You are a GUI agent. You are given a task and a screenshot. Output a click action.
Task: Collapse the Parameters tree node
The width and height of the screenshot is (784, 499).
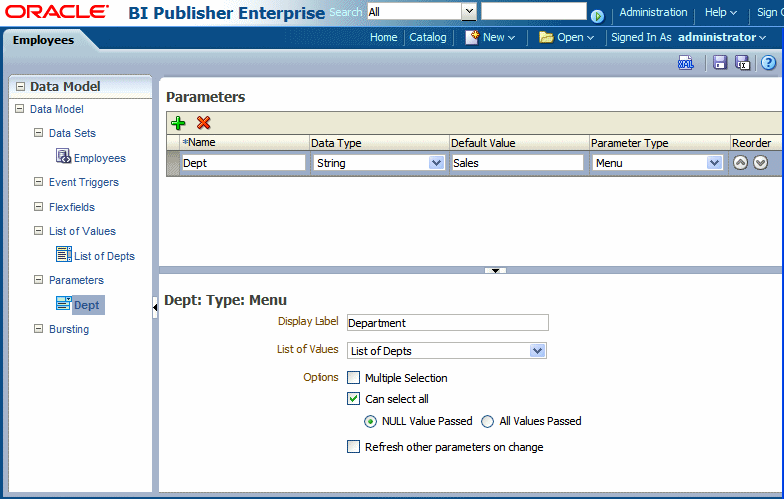pos(38,280)
